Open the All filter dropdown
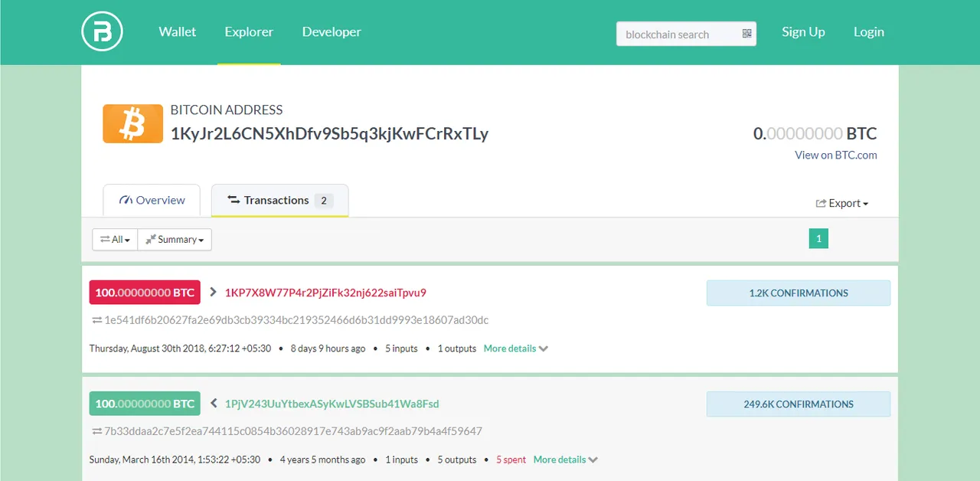Viewport: 980px width, 481px height. pyautogui.click(x=115, y=240)
